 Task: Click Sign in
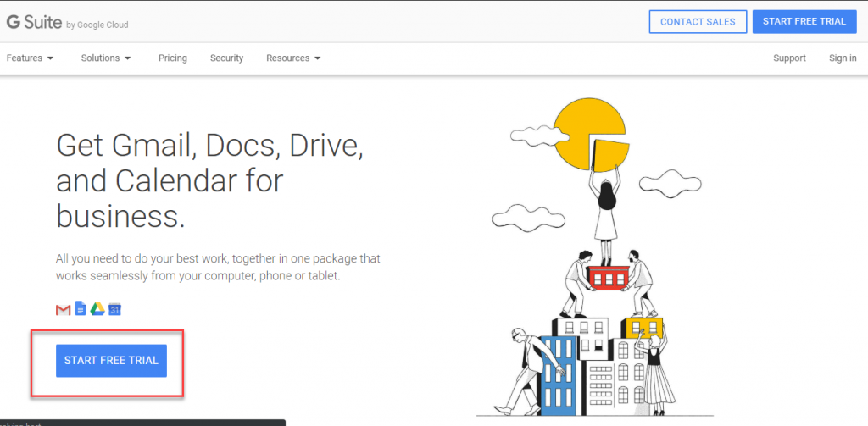pyautogui.click(x=843, y=58)
